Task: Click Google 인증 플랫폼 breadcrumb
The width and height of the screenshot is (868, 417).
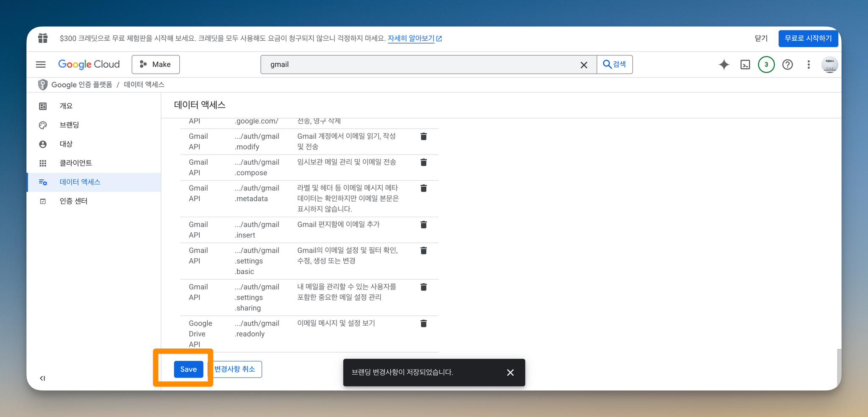Action: (82, 85)
